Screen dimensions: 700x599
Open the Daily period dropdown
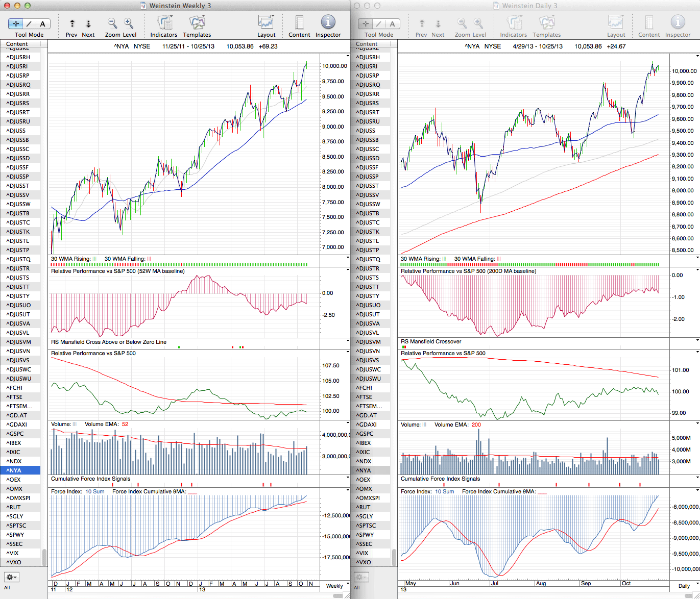point(686,586)
